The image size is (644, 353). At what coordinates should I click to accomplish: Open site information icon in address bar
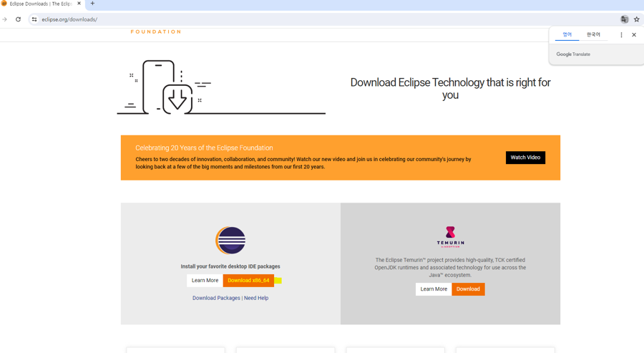(x=34, y=19)
